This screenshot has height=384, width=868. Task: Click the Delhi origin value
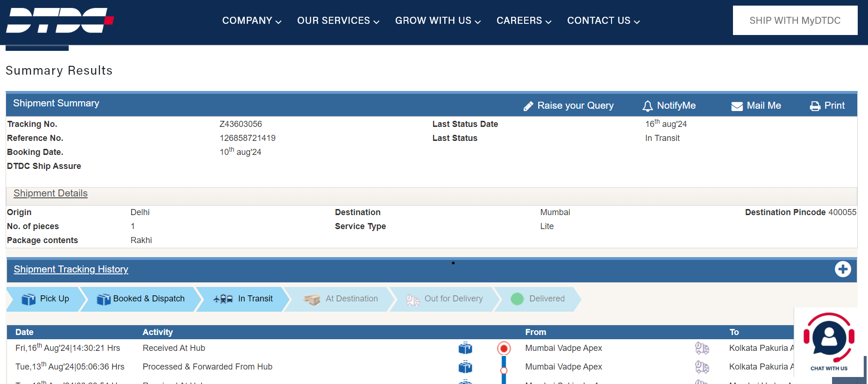click(x=140, y=212)
